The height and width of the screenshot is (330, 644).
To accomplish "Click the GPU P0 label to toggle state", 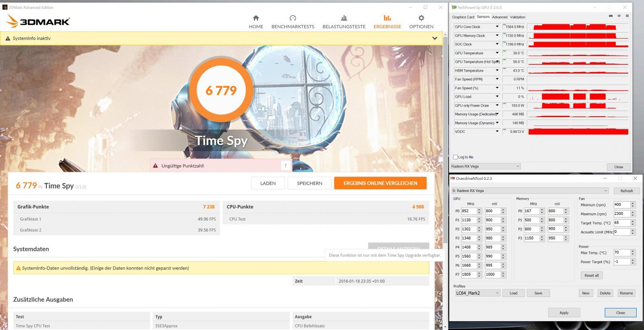I will coord(457,211).
